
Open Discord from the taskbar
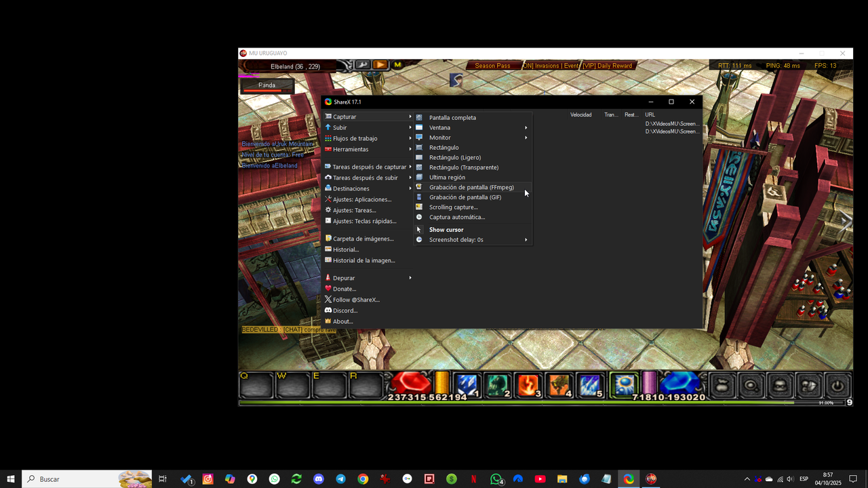tap(319, 479)
